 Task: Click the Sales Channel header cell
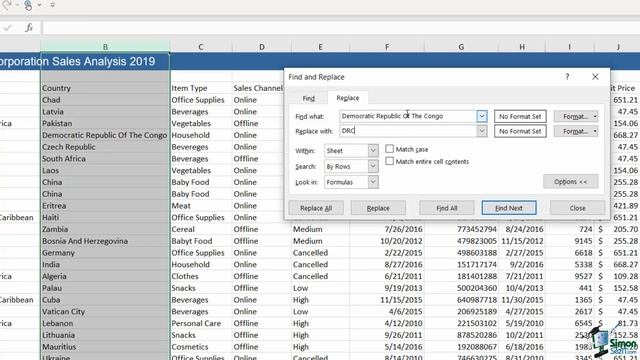(x=258, y=88)
